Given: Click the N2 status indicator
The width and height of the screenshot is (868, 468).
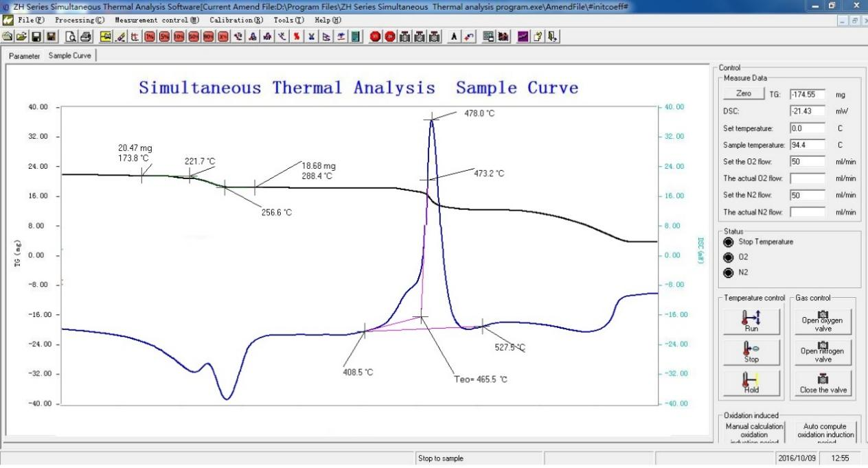Looking at the screenshot, I should (x=729, y=272).
